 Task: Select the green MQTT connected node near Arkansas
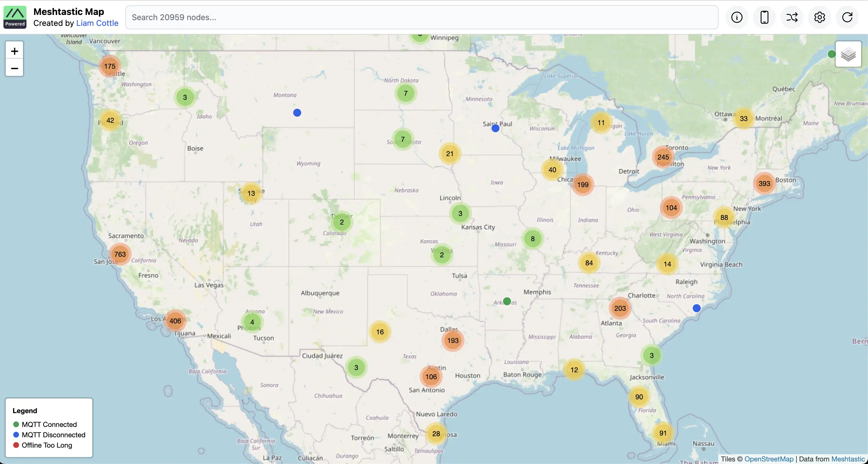point(506,301)
